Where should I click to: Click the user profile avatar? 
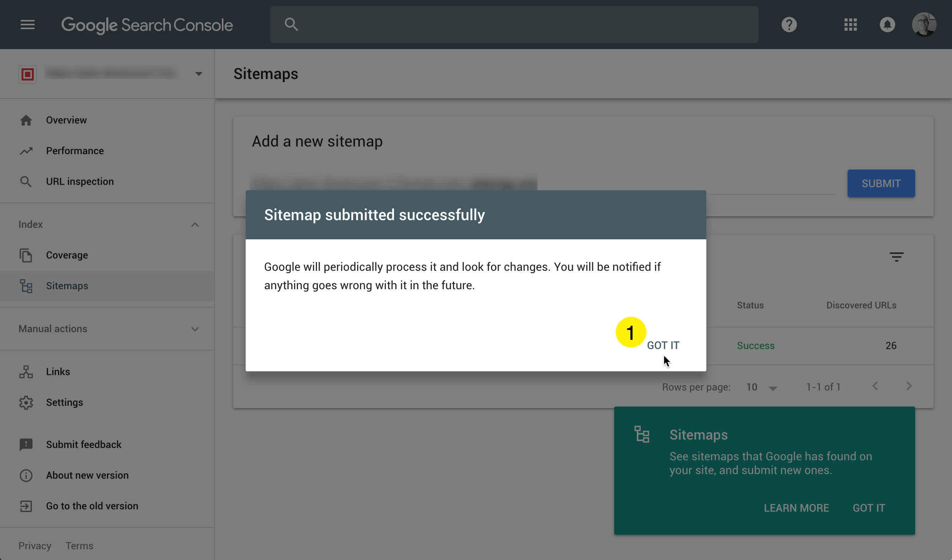point(924,25)
